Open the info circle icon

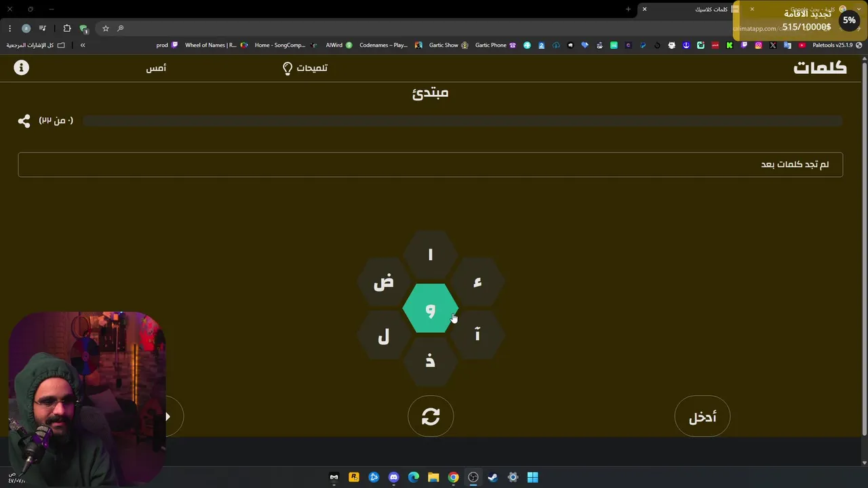(22, 68)
